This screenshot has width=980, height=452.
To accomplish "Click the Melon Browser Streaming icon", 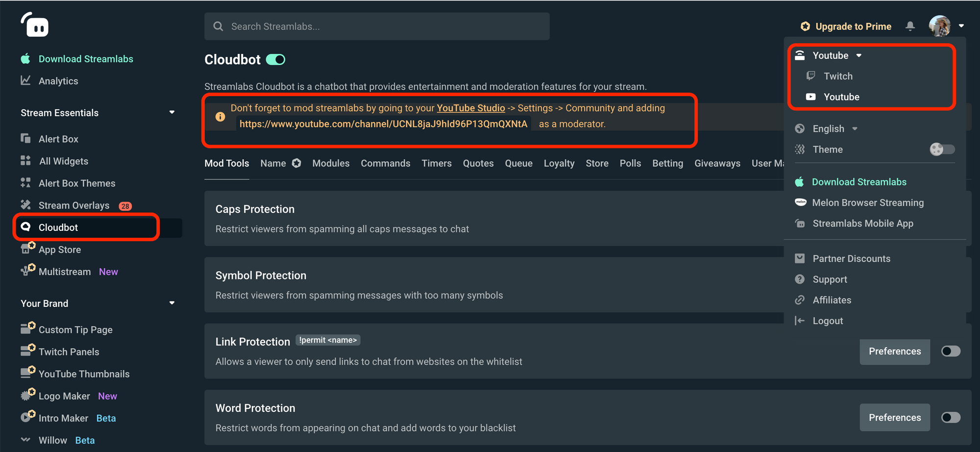I will click(800, 202).
